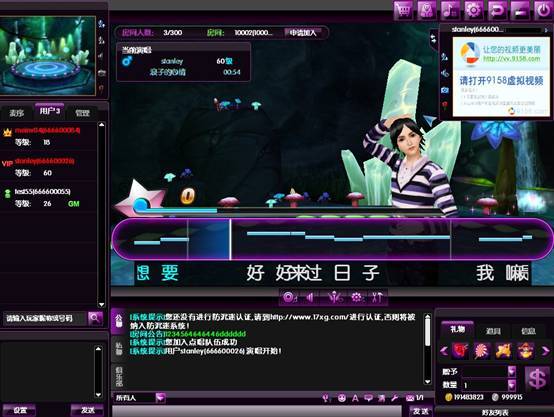Click the bottom-left 设置 settings button
Screen dimensions: 554x417
click(x=20, y=410)
